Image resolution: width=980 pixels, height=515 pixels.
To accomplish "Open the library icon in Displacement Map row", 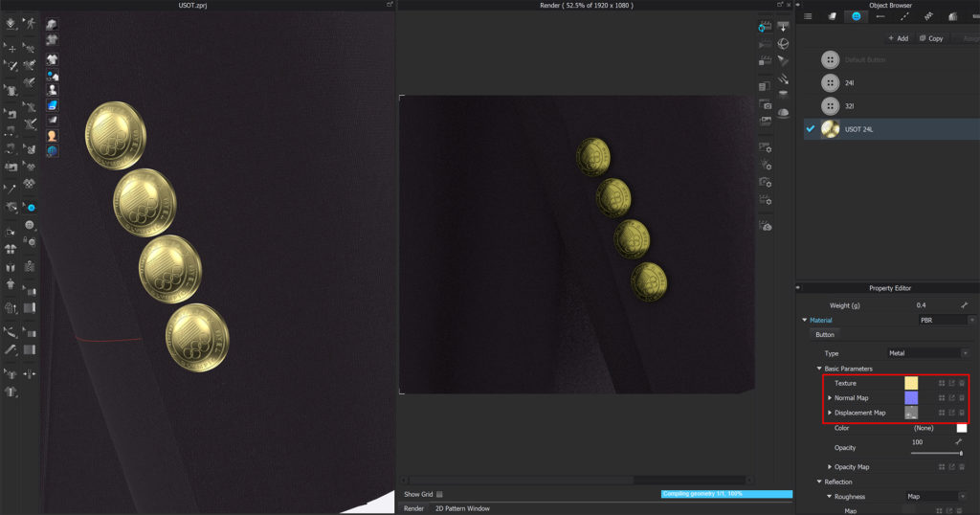I will coord(942,413).
